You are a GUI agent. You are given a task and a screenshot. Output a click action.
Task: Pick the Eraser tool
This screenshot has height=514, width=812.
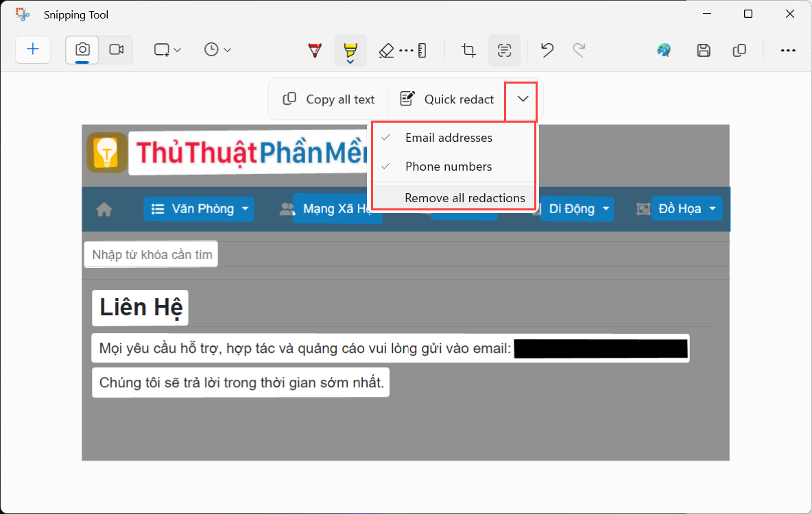pyautogui.click(x=386, y=50)
